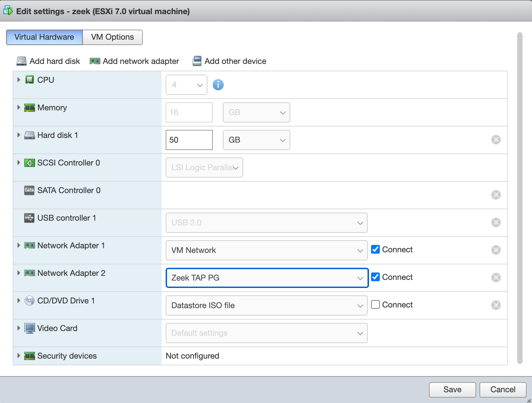Expand the Video Card row
Screen dimensions: 532x403
19,328
